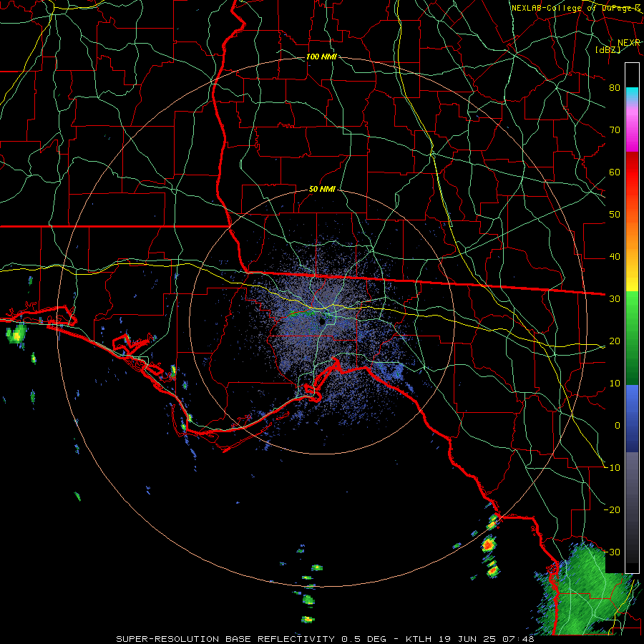Click the black radar site dot at ring center
This screenshot has height=644, width=644.
point(322,321)
